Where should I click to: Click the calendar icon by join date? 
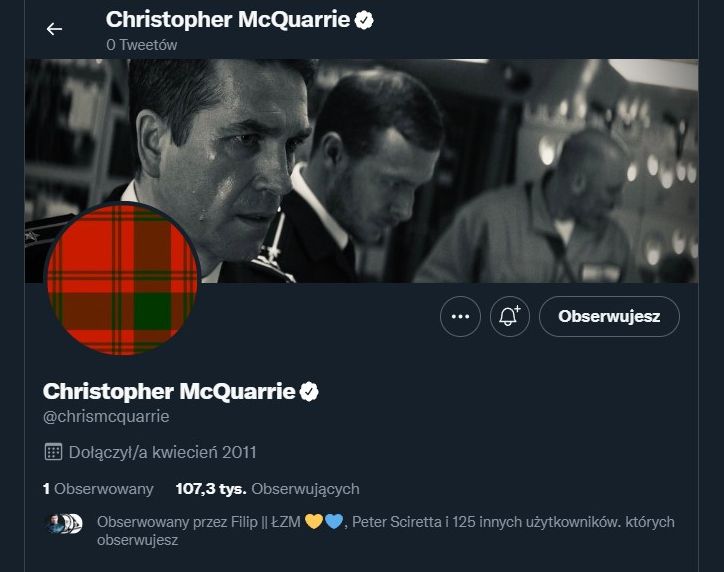click(x=53, y=452)
